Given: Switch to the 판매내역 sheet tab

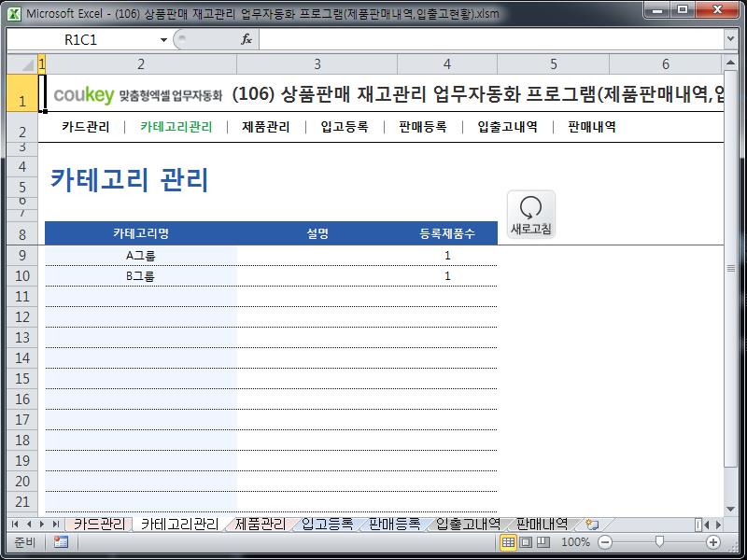Looking at the screenshot, I should click(543, 525).
